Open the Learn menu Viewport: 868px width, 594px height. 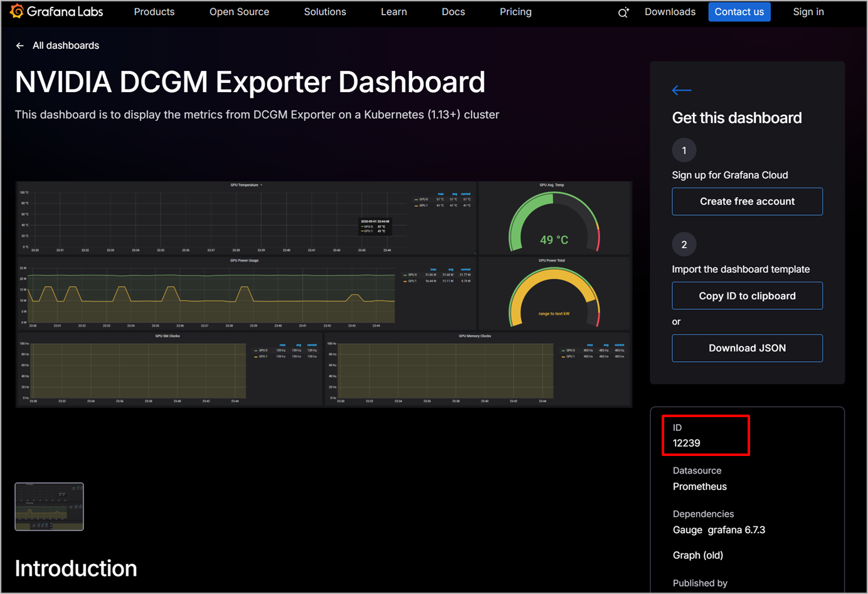(x=393, y=12)
